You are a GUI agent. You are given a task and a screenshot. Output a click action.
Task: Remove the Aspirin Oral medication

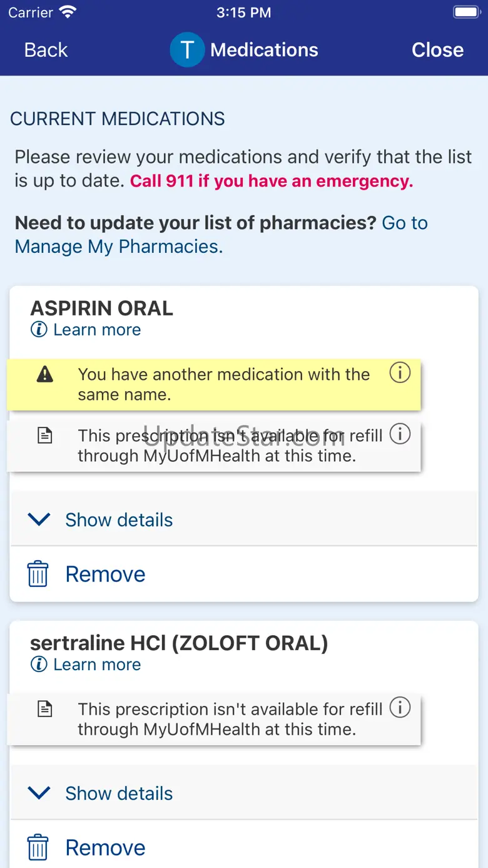click(x=105, y=574)
